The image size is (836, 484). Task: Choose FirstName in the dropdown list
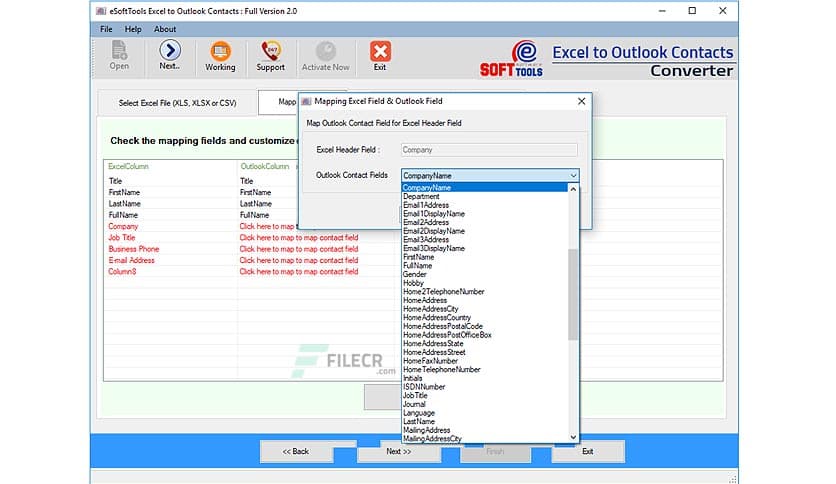pos(484,257)
